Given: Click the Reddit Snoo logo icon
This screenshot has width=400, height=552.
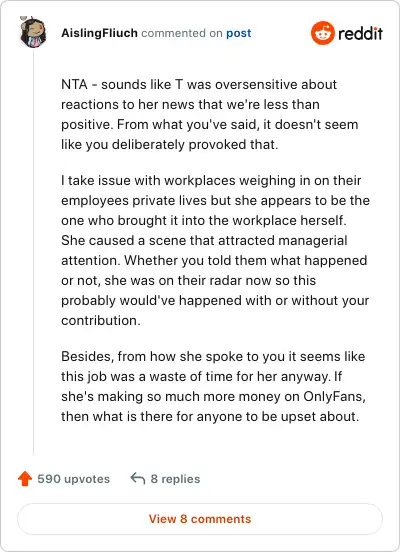Looking at the screenshot, I should point(323,33).
